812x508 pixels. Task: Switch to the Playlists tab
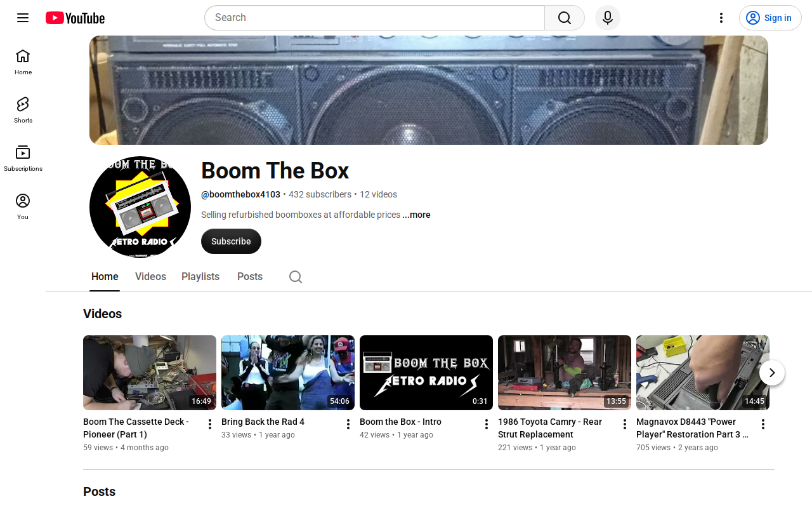coord(200,277)
